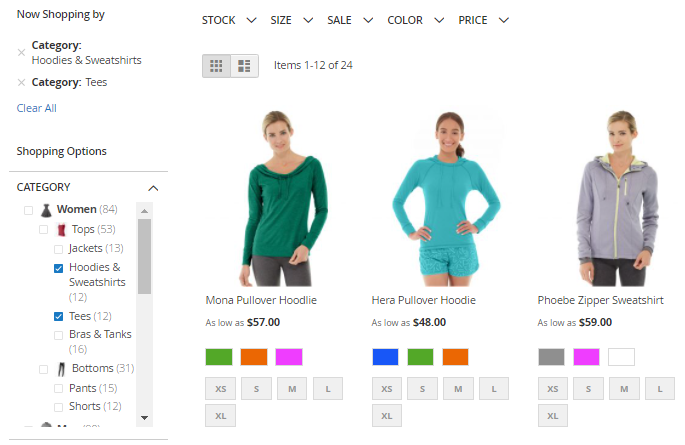Open the SIZE filter dropdown

pyautogui.click(x=291, y=20)
